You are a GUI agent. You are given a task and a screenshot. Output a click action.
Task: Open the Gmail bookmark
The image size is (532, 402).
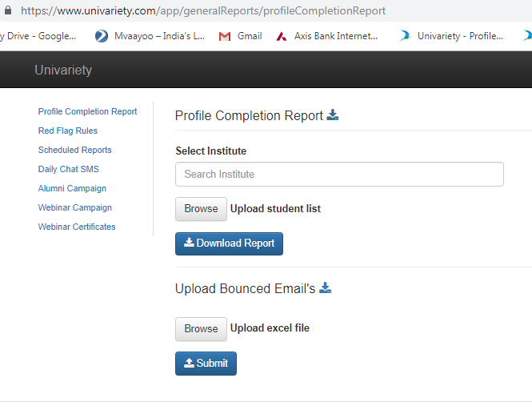pyautogui.click(x=241, y=36)
